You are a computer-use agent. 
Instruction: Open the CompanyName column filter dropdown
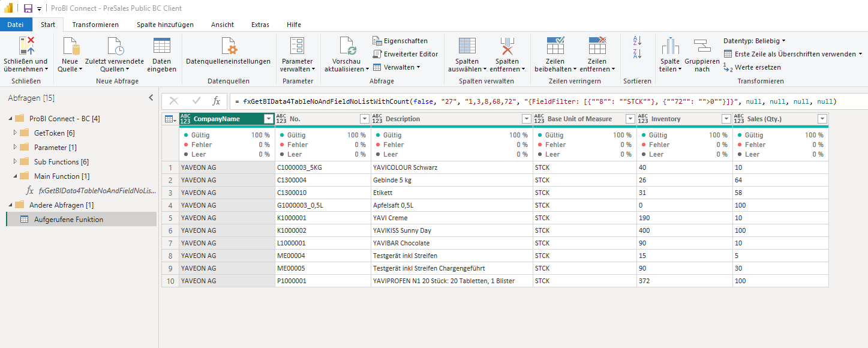268,119
